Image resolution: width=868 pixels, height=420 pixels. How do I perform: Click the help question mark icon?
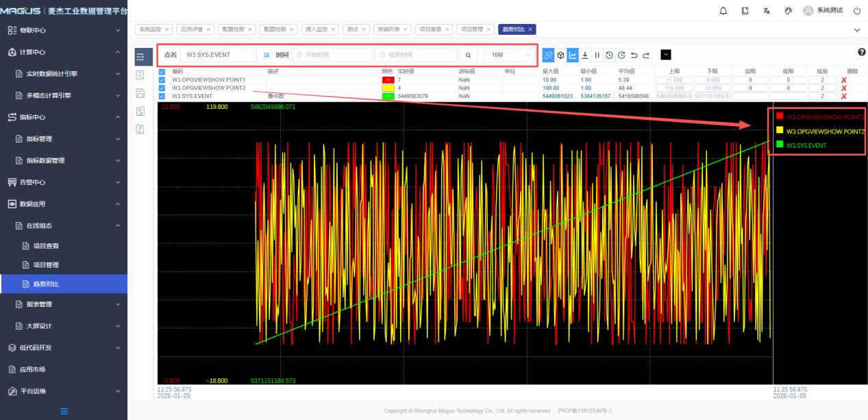tap(861, 52)
